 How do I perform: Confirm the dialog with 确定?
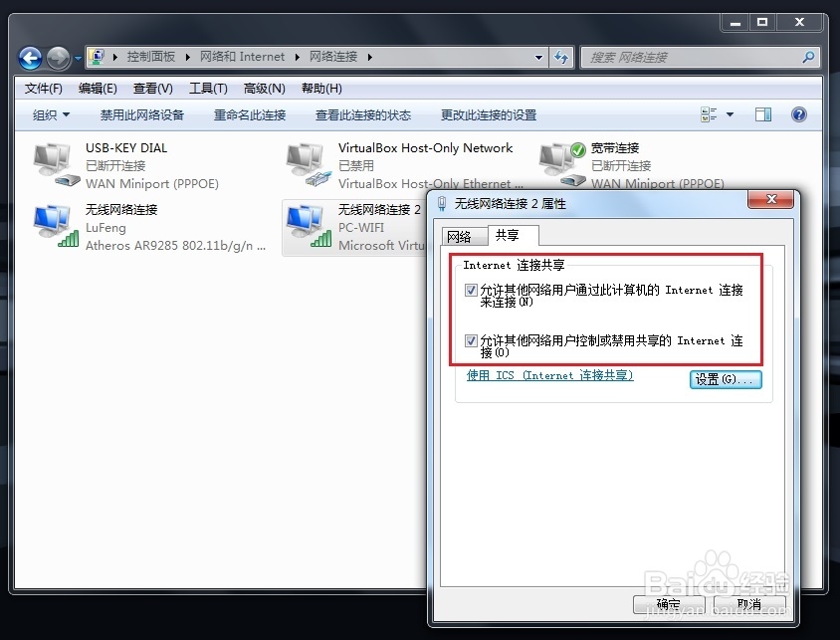(x=668, y=604)
